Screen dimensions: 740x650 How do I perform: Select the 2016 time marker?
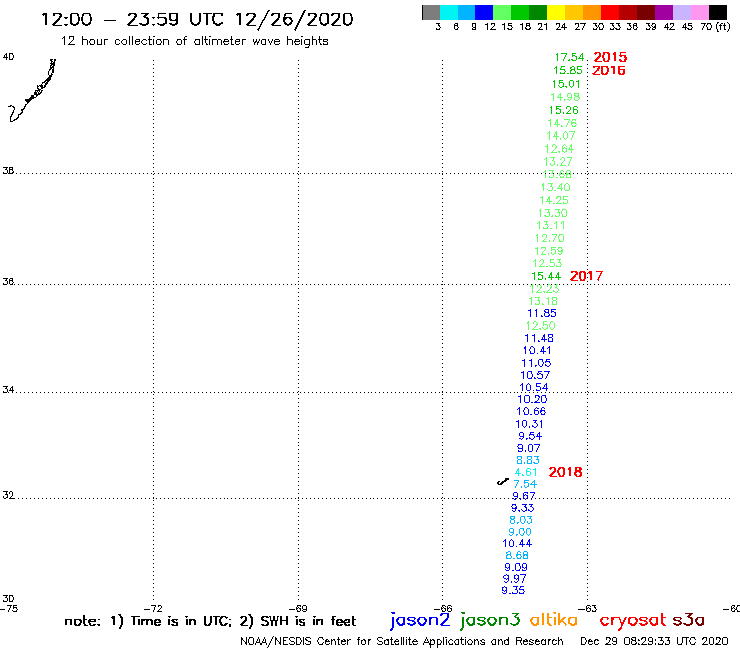pos(609,70)
